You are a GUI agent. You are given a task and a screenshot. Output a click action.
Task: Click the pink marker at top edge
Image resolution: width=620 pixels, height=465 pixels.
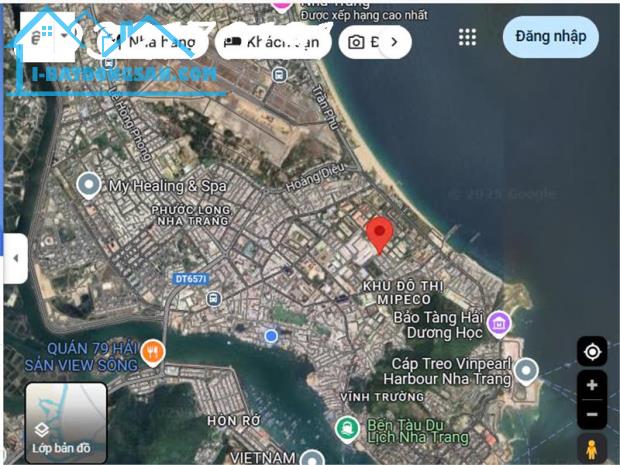(x=282, y=6)
